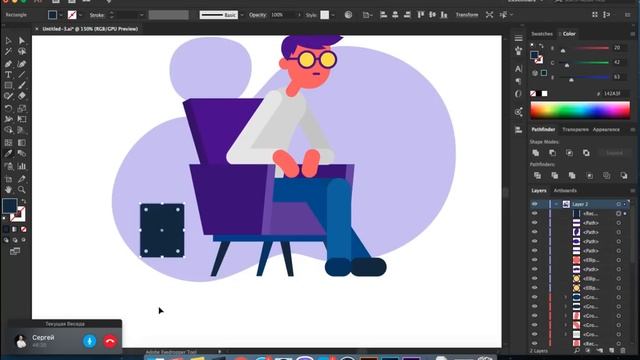640x360 pixels.
Task: Set paint to Gradient in toolbox
Action: click(x=14, y=229)
